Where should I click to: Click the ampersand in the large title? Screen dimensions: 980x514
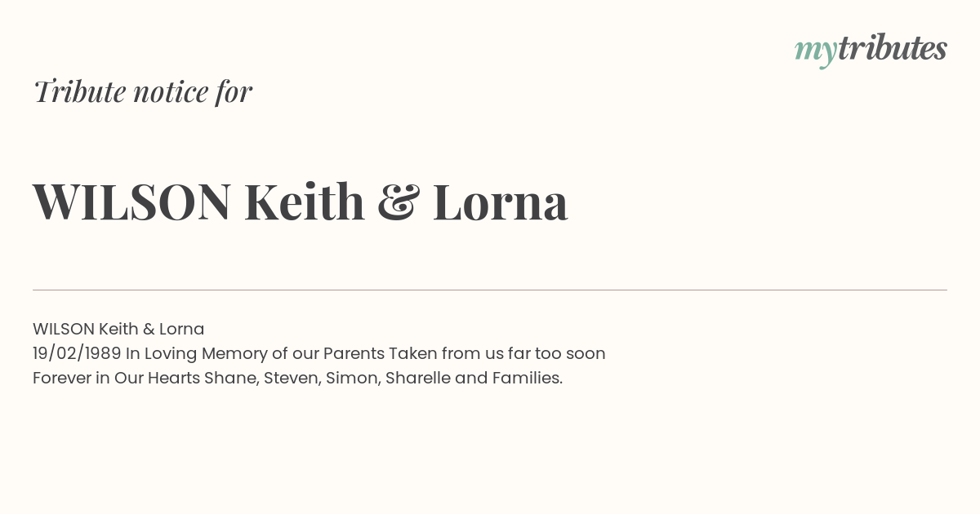click(399, 202)
